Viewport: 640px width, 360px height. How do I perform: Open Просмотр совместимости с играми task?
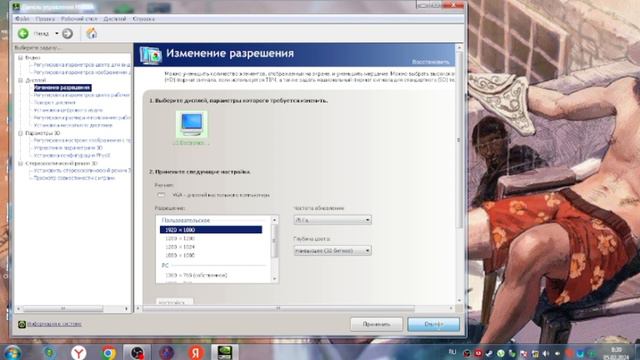(x=74, y=178)
